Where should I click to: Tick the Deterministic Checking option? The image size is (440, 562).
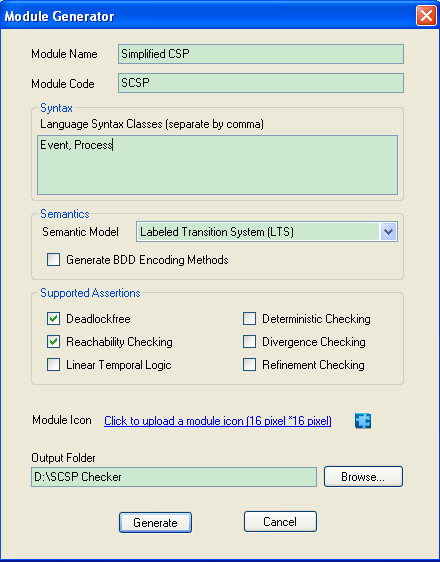point(249,318)
